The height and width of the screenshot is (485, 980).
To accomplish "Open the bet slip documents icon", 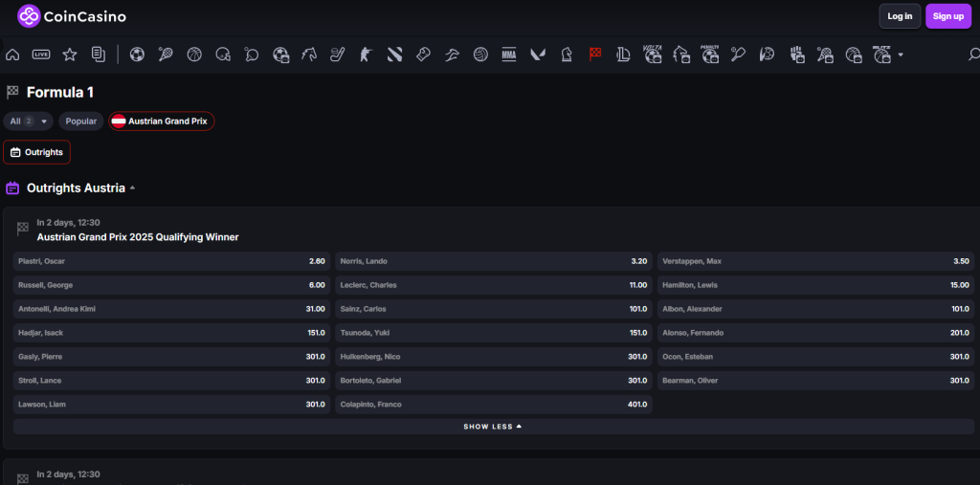I will coord(99,55).
